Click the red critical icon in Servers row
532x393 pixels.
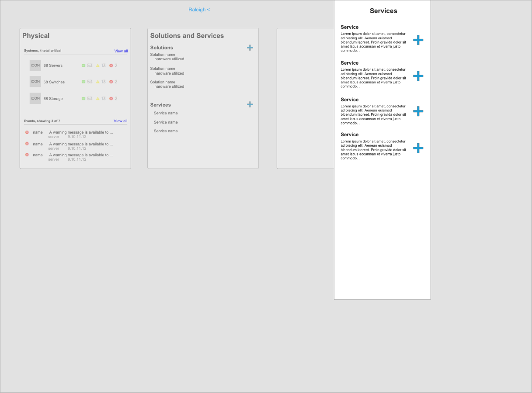(x=111, y=65)
